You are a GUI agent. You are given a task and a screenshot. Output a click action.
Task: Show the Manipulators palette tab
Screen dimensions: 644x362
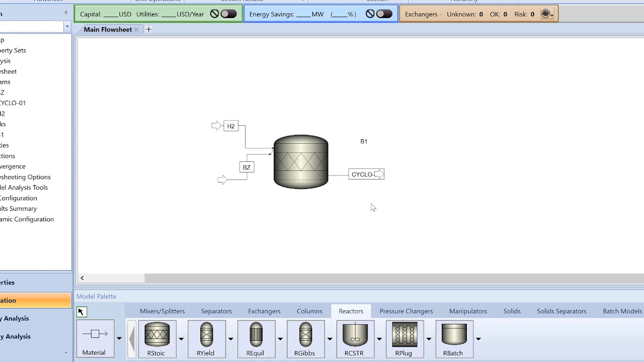tap(468, 311)
